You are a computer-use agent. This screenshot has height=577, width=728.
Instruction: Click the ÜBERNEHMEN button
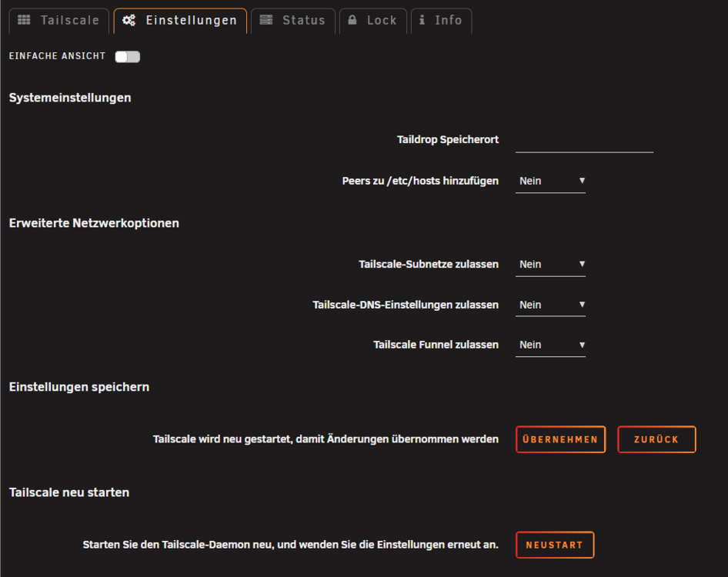pos(560,439)
